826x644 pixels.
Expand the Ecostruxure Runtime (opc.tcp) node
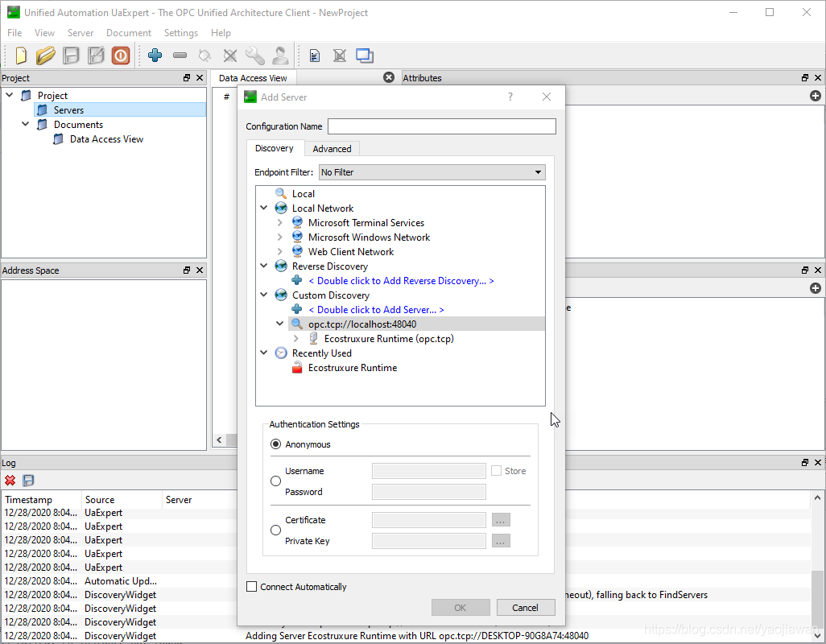click(296, 339)
